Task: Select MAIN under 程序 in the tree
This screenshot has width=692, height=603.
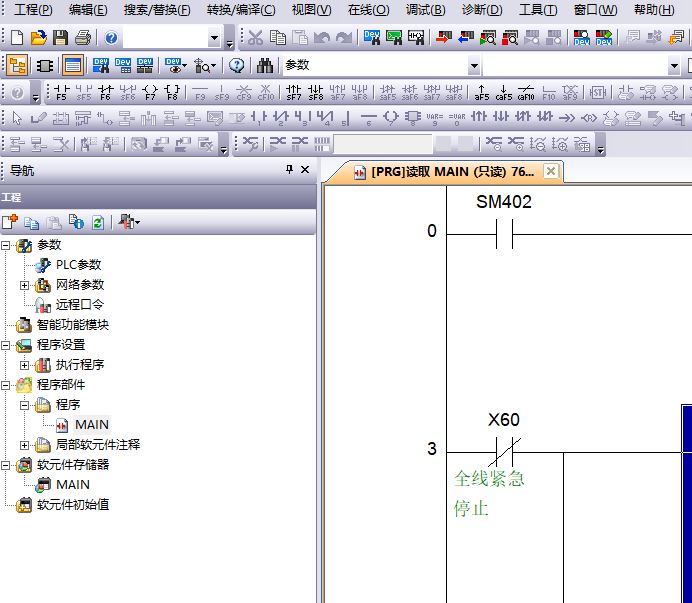Action: click(x=92, y=425)
